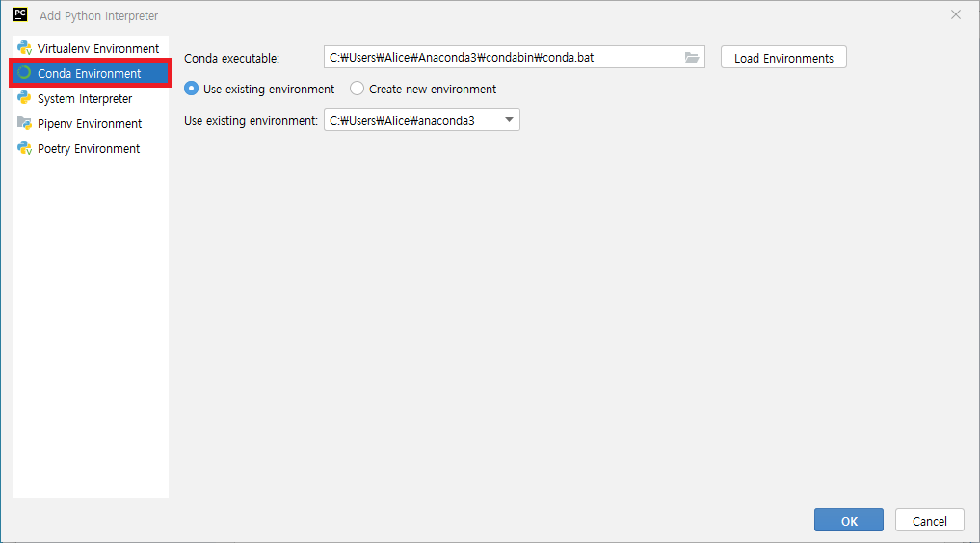Browse for conda executable via folder icon
980x543 pixels.
click(x=691, y=58)
